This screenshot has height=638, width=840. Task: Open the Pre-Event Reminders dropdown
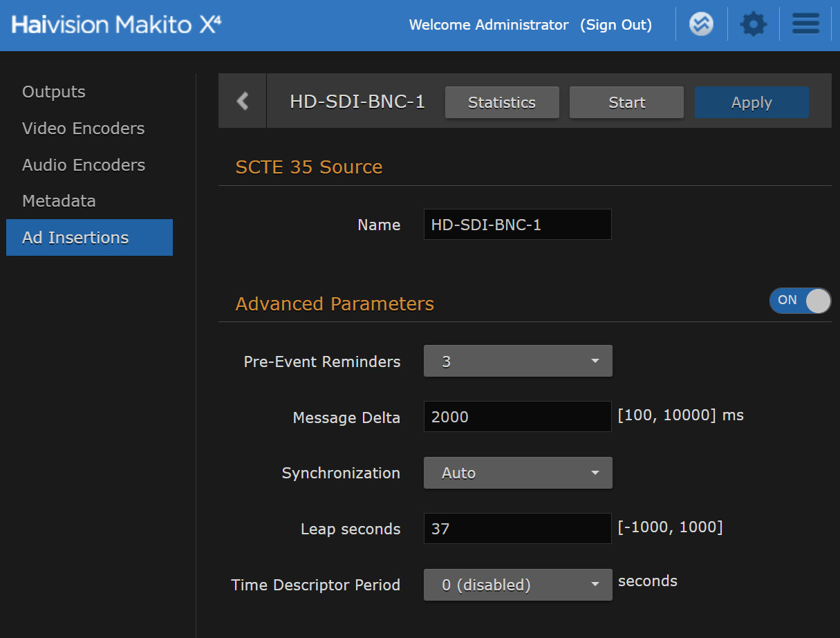517,362
